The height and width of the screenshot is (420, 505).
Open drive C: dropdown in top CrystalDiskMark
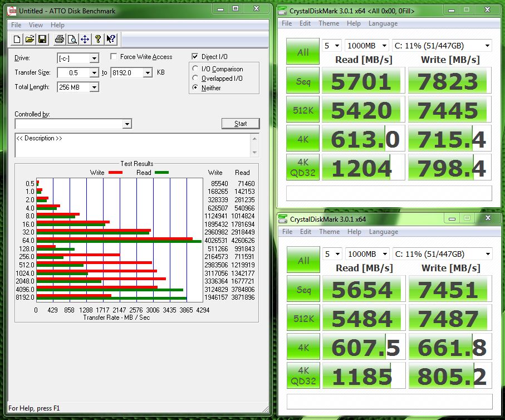[x=442, y=46]
